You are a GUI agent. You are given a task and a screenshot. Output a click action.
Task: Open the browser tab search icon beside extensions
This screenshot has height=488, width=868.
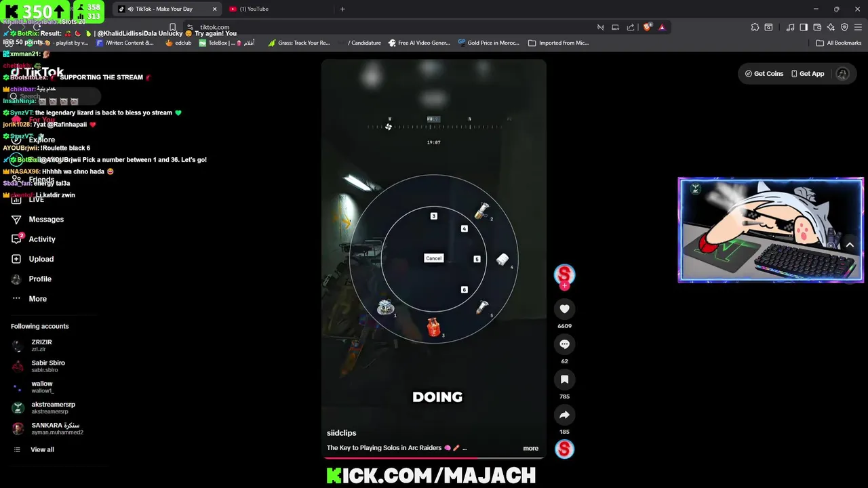point(768,27)
